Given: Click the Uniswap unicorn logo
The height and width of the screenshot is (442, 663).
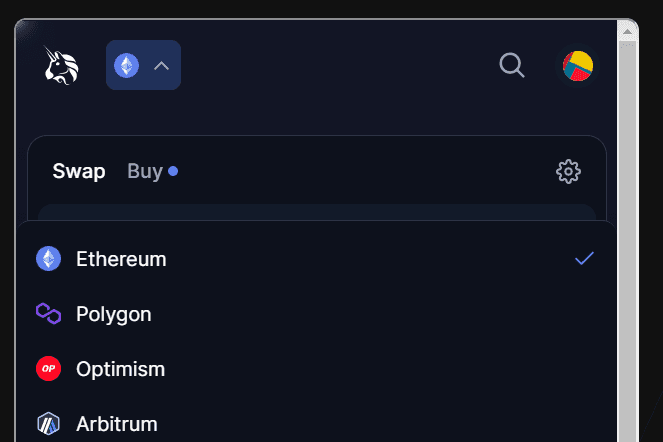Looking at the screenshot, I should (x=62, y=66).
